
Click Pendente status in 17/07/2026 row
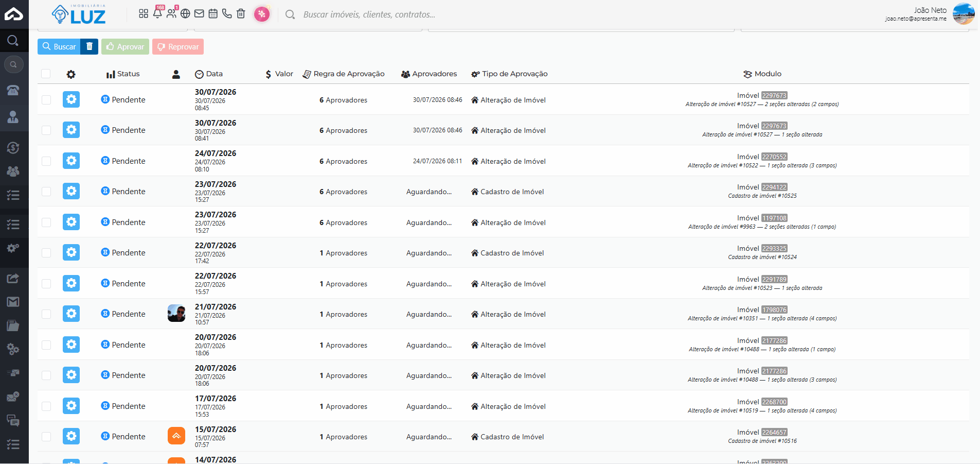point(123,406)
